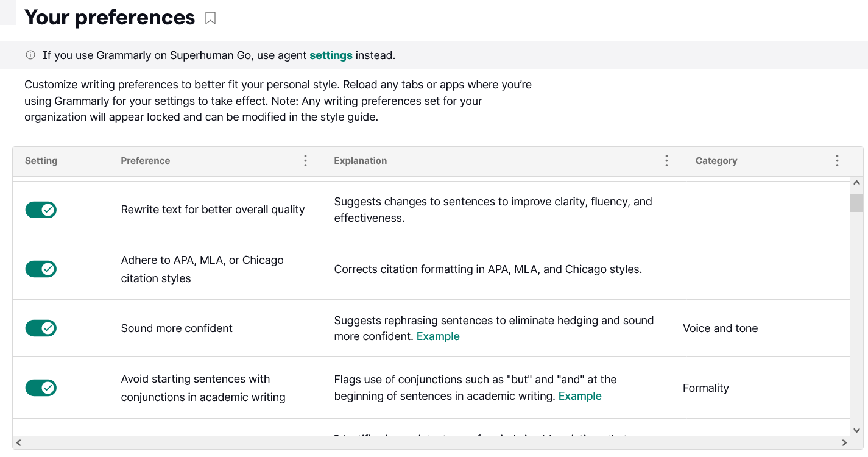Sort by Setting column header

click(x=41, y=161)
